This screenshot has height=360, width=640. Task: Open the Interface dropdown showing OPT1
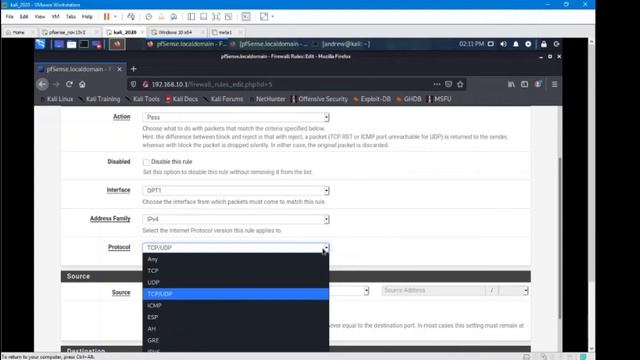point(236,190)
